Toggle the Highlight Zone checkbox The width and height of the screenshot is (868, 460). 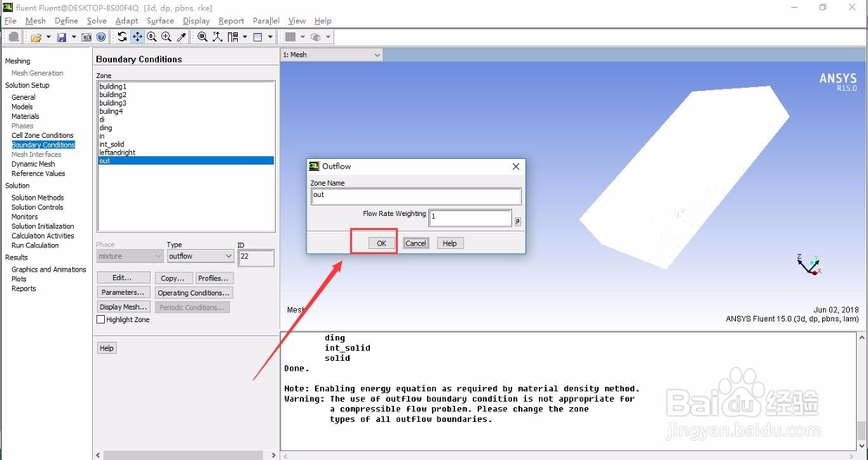coord(101,319)
